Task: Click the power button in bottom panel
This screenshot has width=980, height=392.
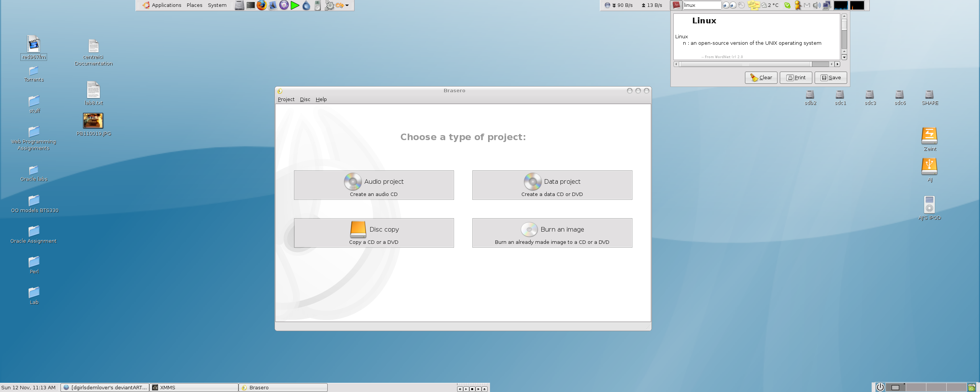Action: [880, 387]
